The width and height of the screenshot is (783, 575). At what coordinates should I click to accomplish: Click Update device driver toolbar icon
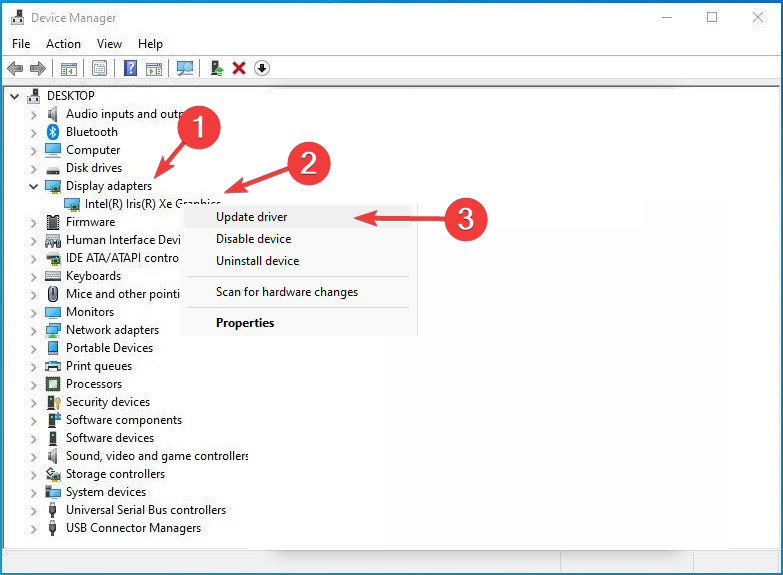pyautogui.click(x=216, y=68)
